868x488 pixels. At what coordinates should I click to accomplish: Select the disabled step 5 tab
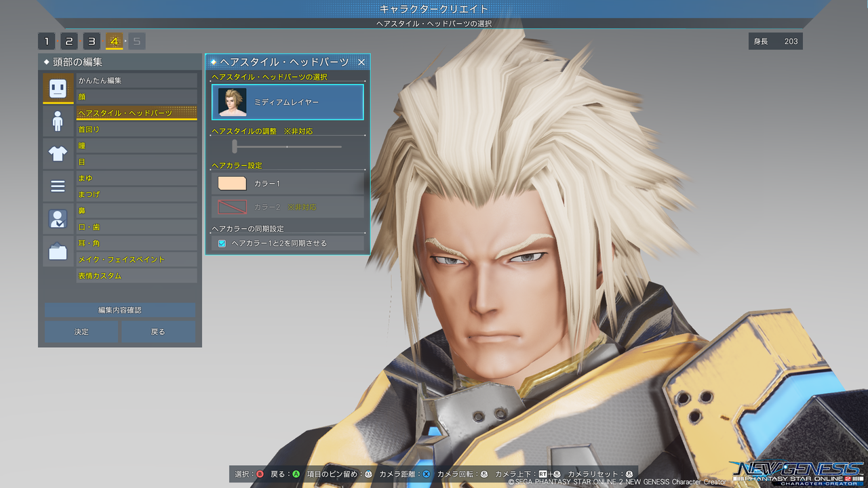(x=137, y=41)
